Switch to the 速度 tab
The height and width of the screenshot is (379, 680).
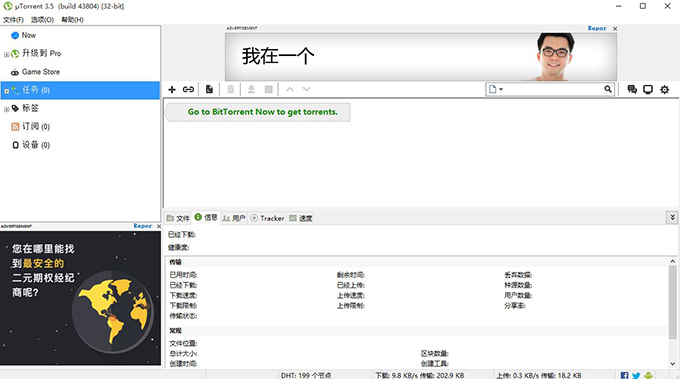pyautogui.click(x=301, y=218)
